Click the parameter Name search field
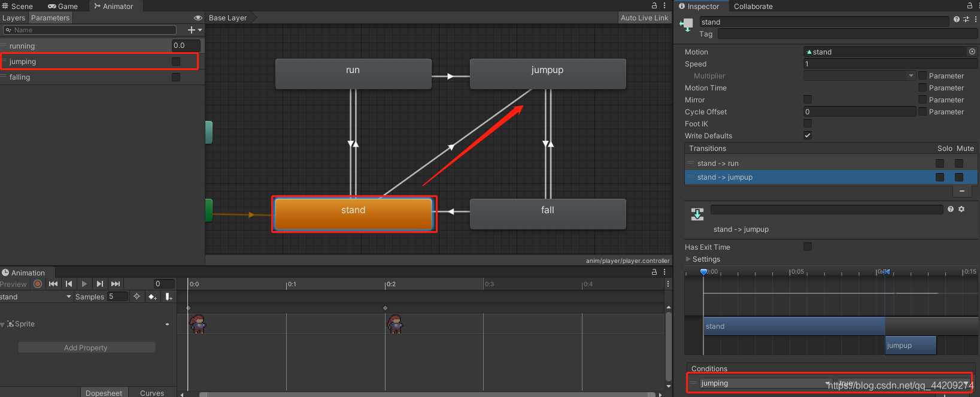Screen dimensions: 980x397 click(90, 30)
